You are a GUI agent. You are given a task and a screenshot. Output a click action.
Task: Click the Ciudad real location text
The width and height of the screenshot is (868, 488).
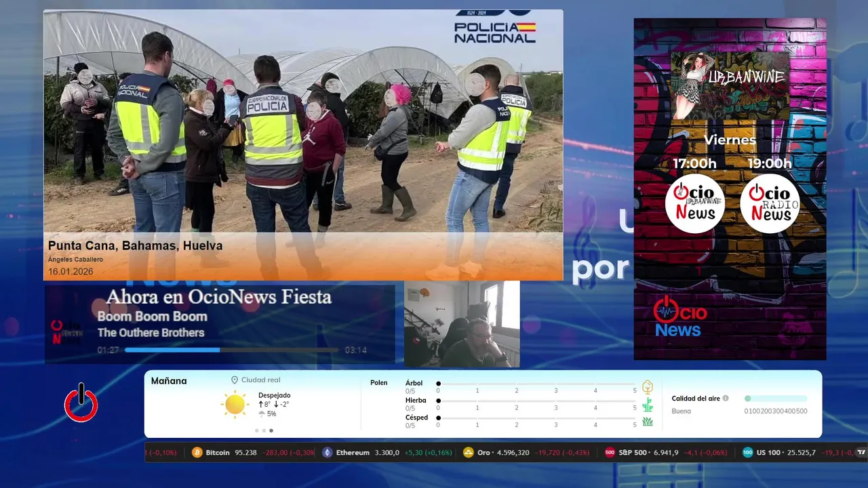click(x=261, y=380)
